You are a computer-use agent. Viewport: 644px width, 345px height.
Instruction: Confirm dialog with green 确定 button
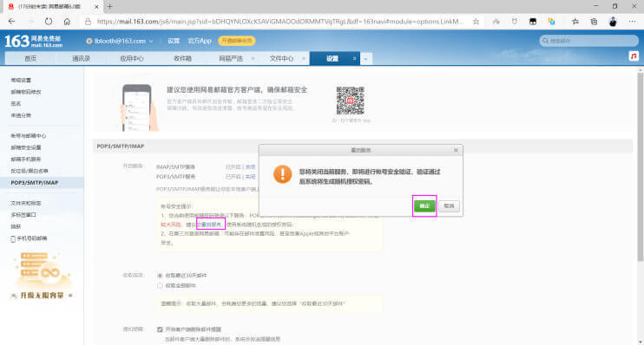(x=424, y=206)
